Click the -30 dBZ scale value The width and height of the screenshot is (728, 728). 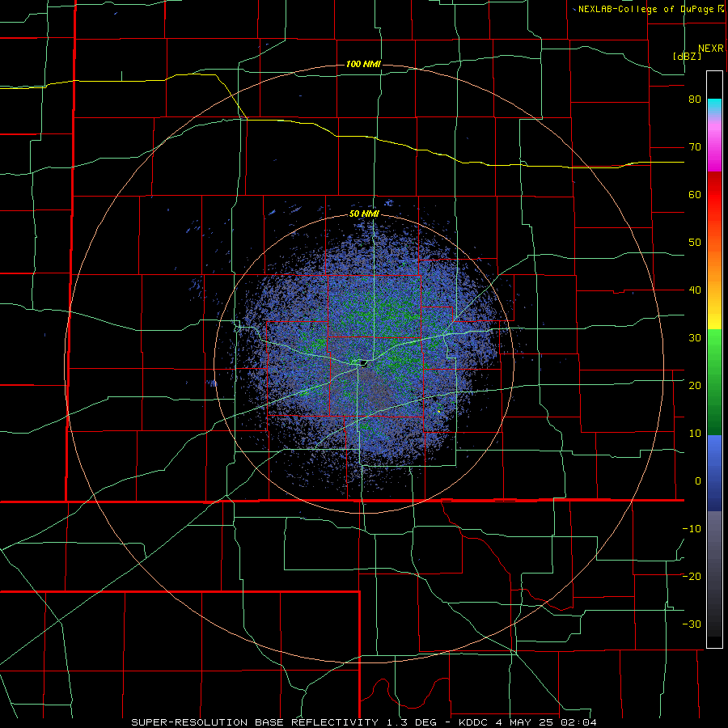[692, 624]
